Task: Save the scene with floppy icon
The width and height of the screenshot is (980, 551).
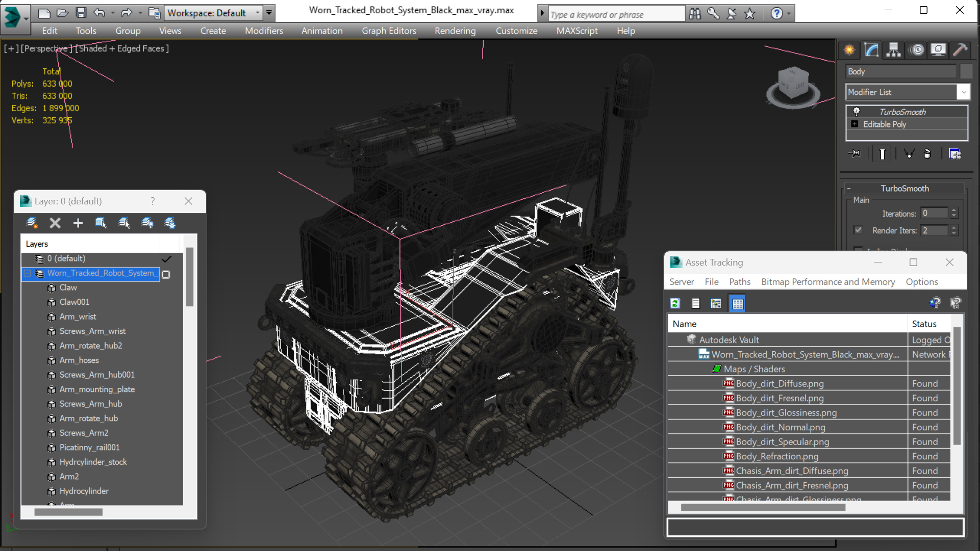Action: pos(81,13)
